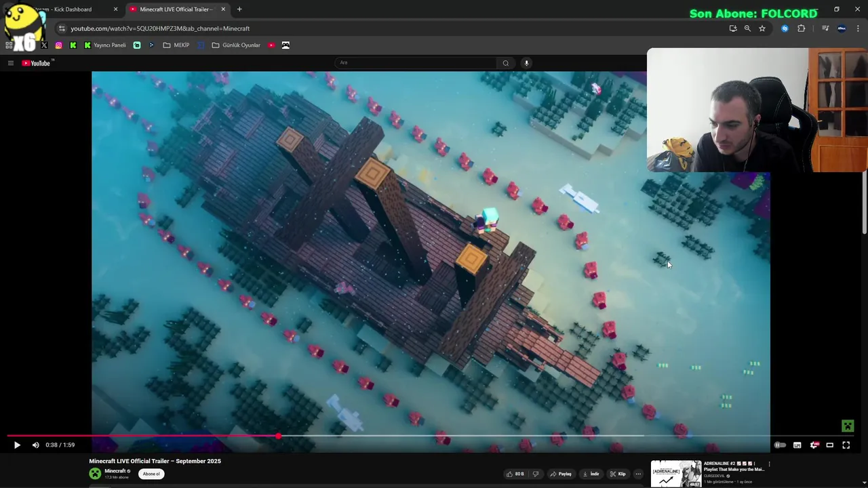Click the address bar URL
Viewport: 868px width, 488px height.
click(160, 28)
